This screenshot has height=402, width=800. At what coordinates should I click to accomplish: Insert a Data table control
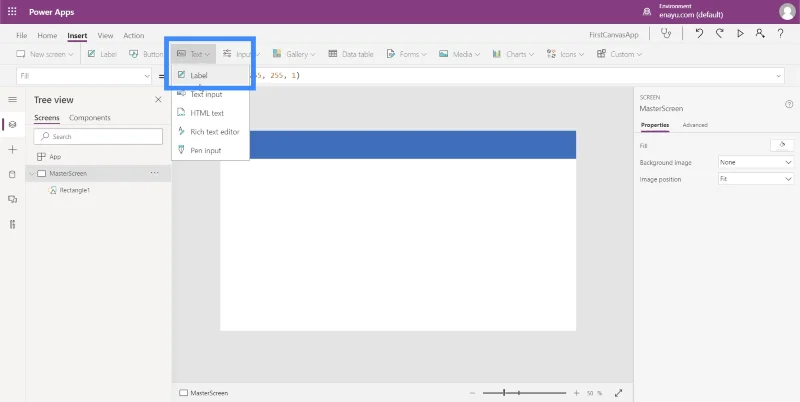point(351,54)
